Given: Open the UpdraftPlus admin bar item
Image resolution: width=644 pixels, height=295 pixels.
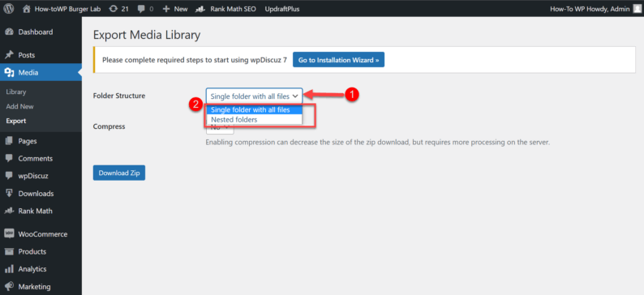Looking at the screenshot, I should 282,9.
